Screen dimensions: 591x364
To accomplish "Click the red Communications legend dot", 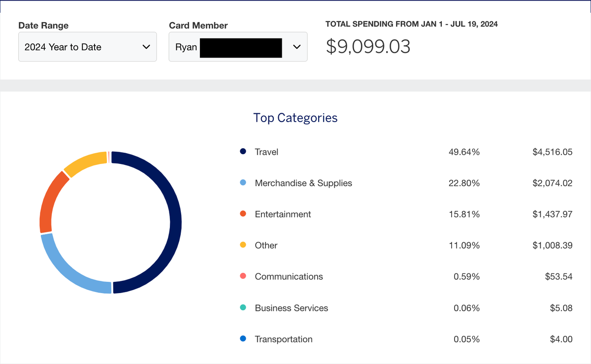I will click(x=242, y=276).
